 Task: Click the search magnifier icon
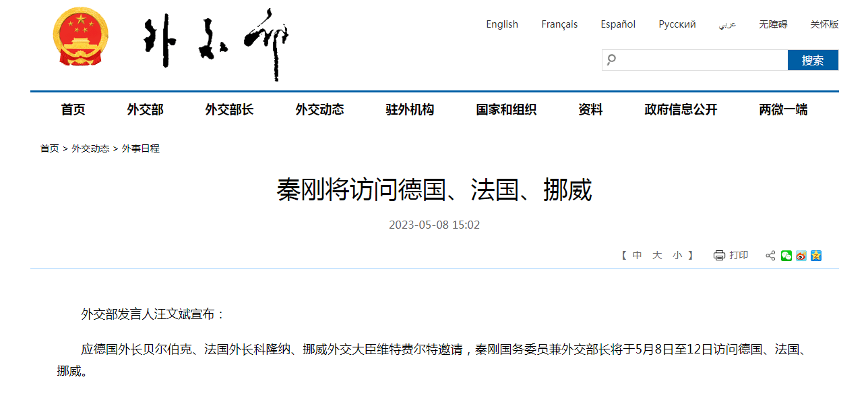[x=611, y=60]
